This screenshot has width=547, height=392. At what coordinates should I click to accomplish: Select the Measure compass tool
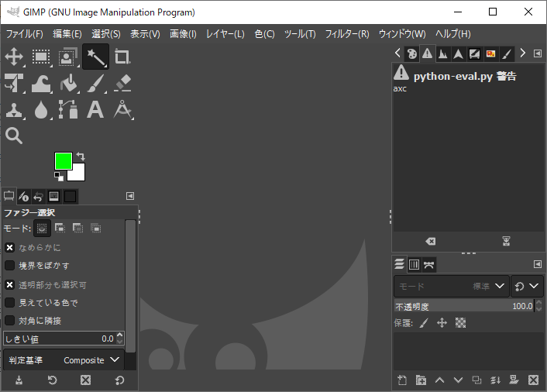coord(122,109)
